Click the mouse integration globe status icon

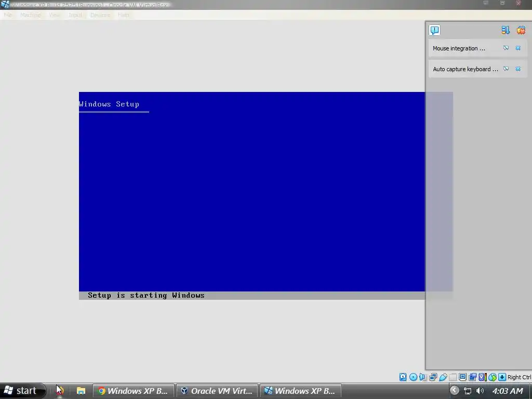tap(493, 377)
